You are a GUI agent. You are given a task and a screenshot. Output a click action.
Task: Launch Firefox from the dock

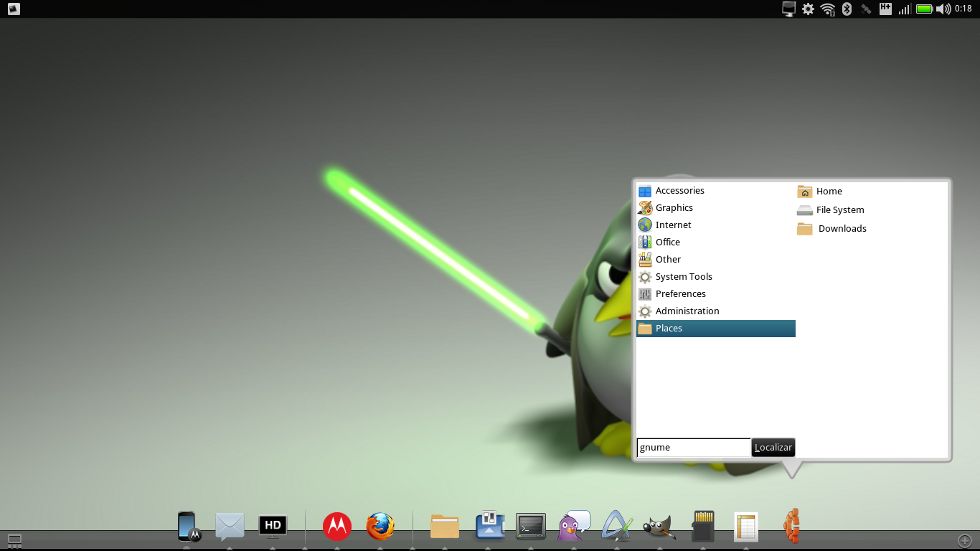coord(380,526)
